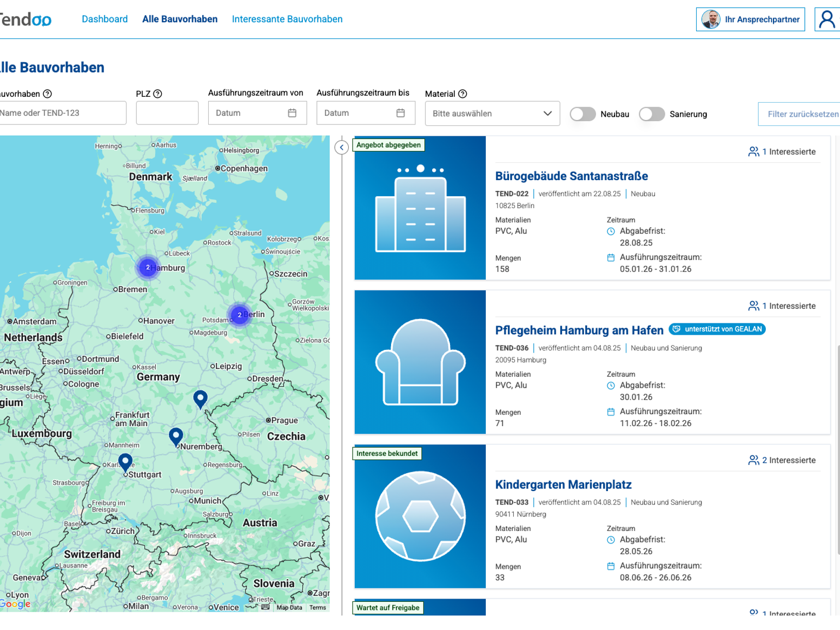Screen dimensions: 840x630
Task: Collapse the map panel via the chevron
Action: pos(341,147)
